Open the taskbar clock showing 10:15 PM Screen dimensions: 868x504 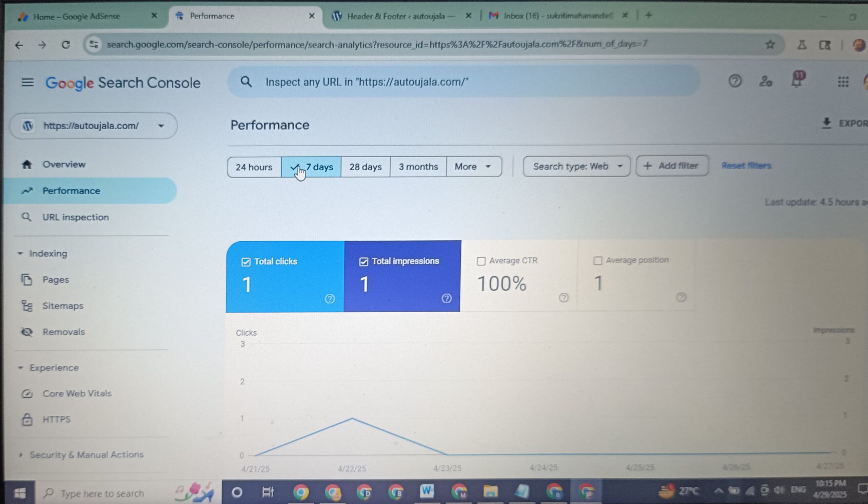coord(830,489)
